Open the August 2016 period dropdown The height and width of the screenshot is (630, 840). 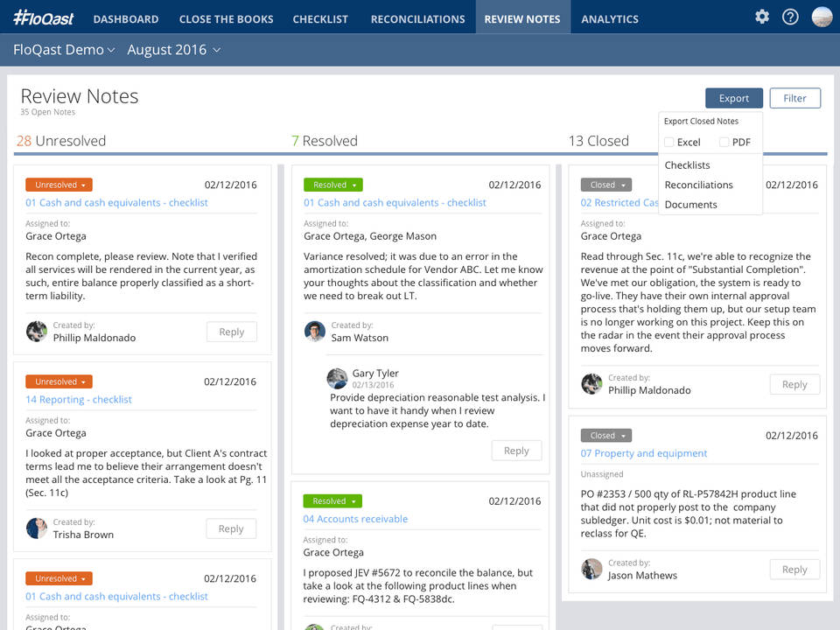tap(173, 50)
